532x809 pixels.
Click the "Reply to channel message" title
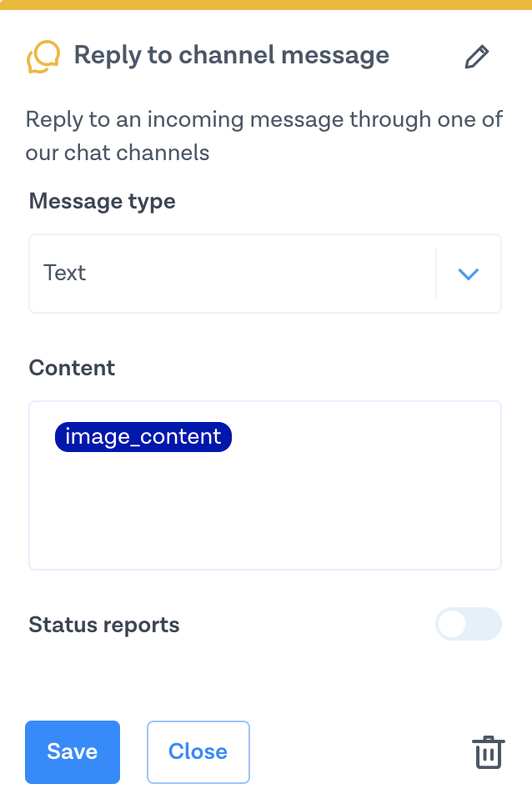point(232,56)
